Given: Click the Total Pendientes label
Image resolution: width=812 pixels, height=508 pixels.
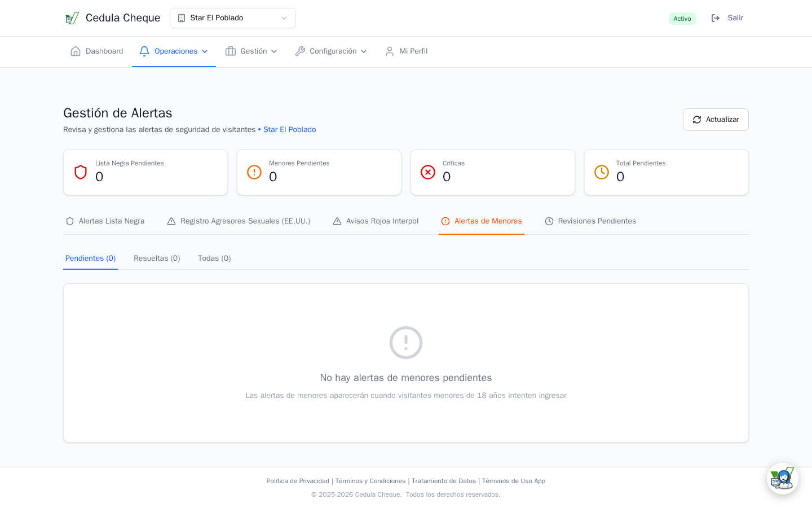Looking at the screenshot, I should [x=641, y=163].
